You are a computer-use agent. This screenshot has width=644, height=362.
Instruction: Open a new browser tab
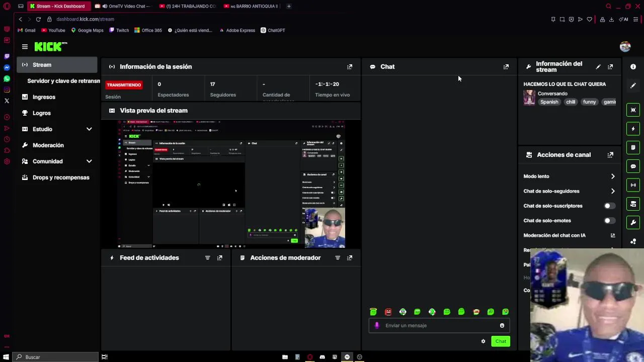pos(289,6)
